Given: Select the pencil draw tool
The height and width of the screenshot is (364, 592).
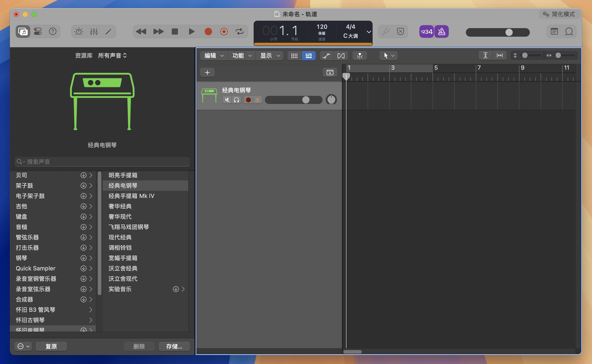Looking at the screenshot, I should tap(109, 32).
